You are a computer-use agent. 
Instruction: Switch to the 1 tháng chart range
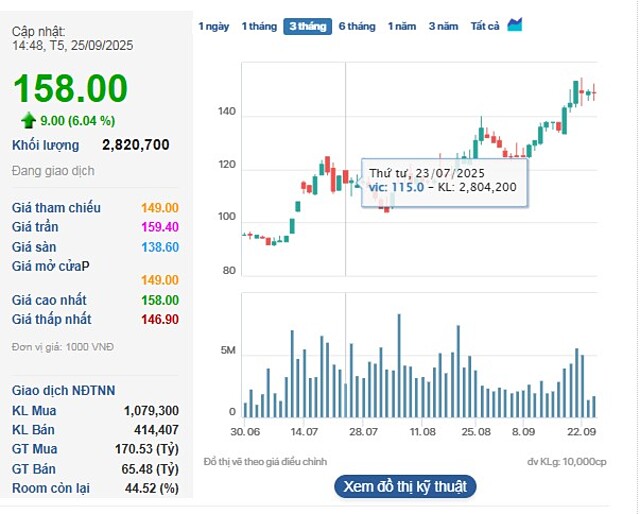259,26
